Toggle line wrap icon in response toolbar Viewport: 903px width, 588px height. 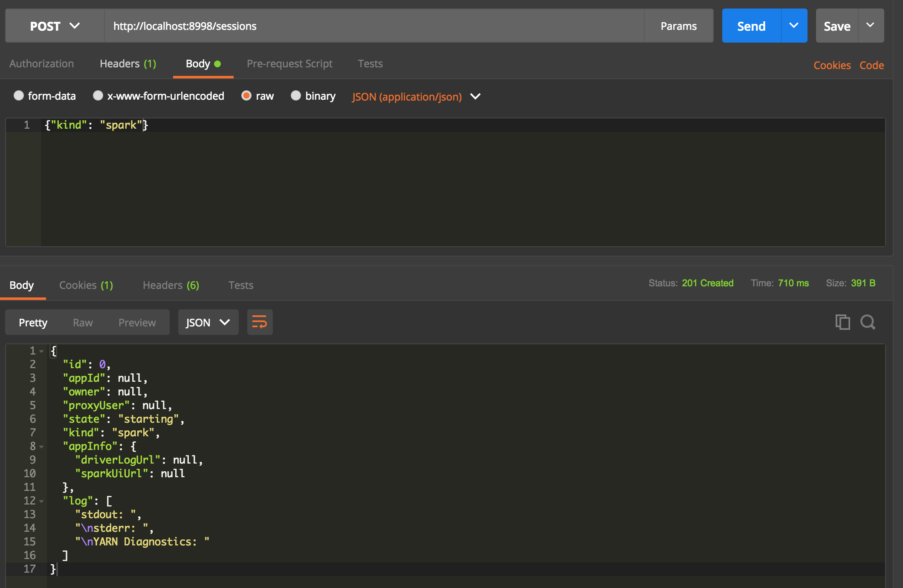[x=260, y=322]
